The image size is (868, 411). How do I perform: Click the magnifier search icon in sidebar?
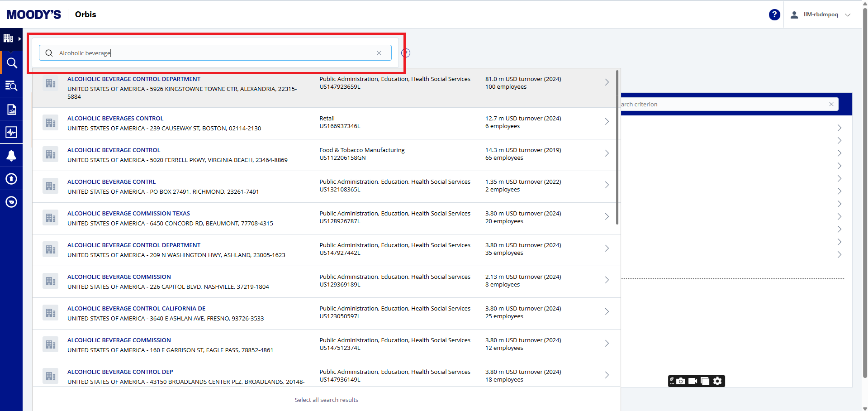11,63
